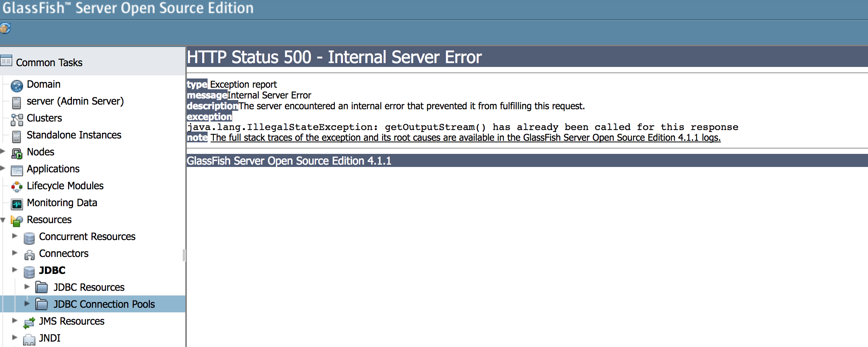Click the IllegalStateException exception text
The width and height of the screenshot is (868, 347).
coord(462,127)
